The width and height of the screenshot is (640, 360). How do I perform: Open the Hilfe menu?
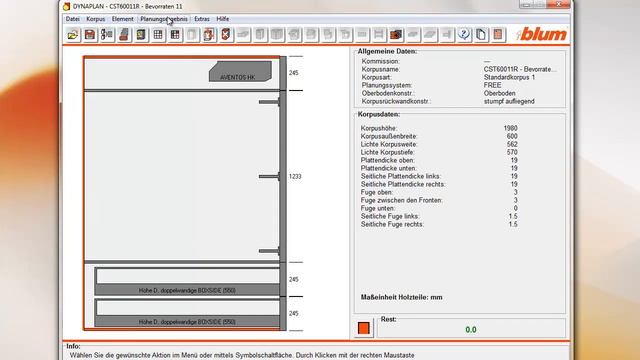click(x=223, y=19)
